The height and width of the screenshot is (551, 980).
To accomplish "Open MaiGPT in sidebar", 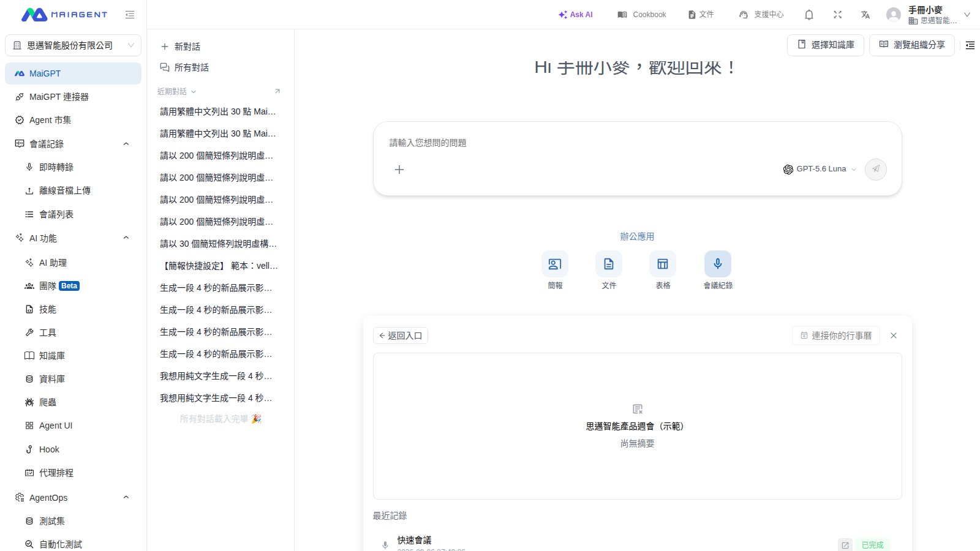I will pyautogui.click(x=73, y=73).
